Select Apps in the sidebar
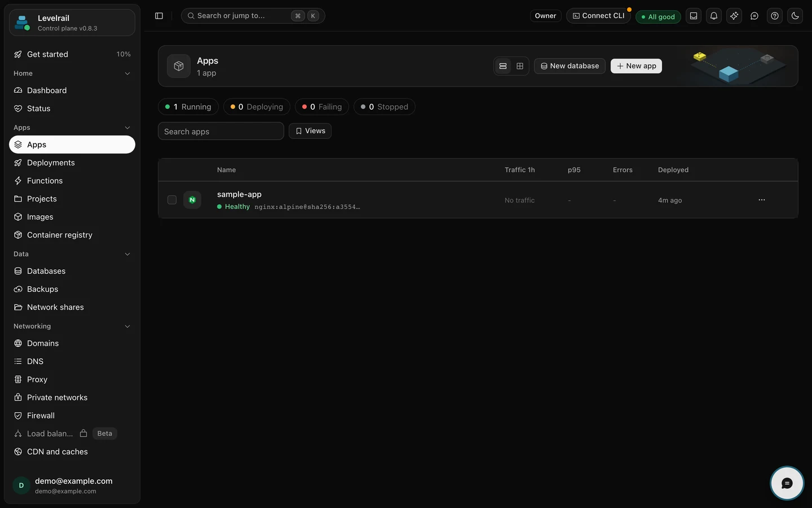The image size is (812, 508). pos(72,144)
